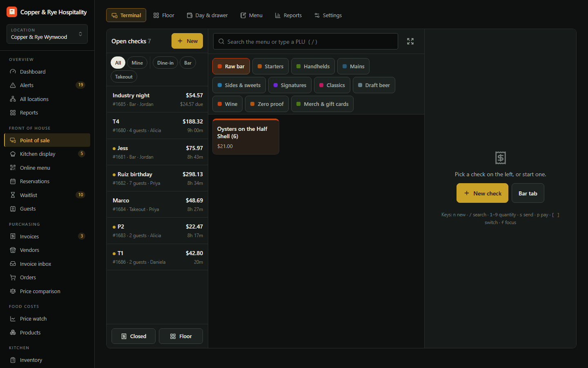Show only Bar checks

coord(188,63)
